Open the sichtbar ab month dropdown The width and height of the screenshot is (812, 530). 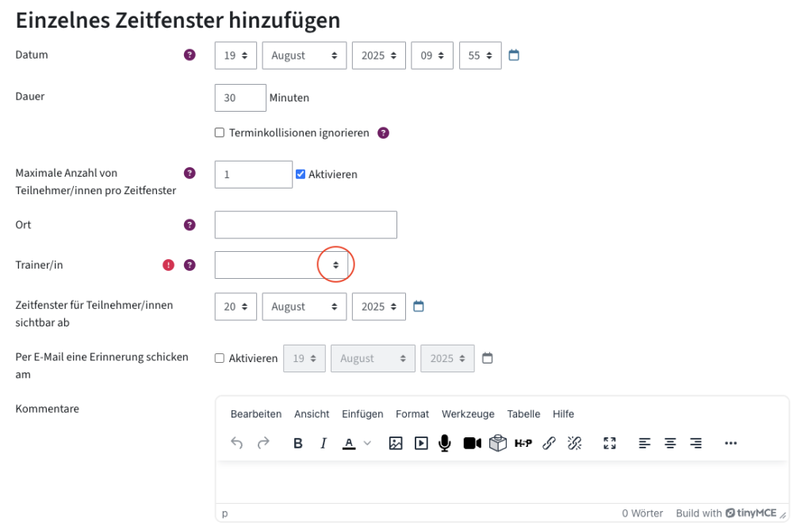coord(304,307)
